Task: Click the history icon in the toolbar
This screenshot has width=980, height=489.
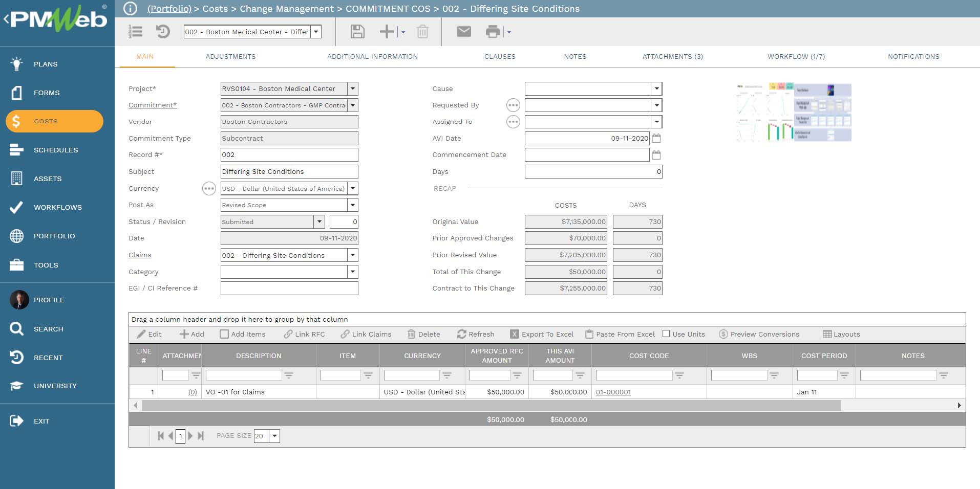Action: [163, 32]
